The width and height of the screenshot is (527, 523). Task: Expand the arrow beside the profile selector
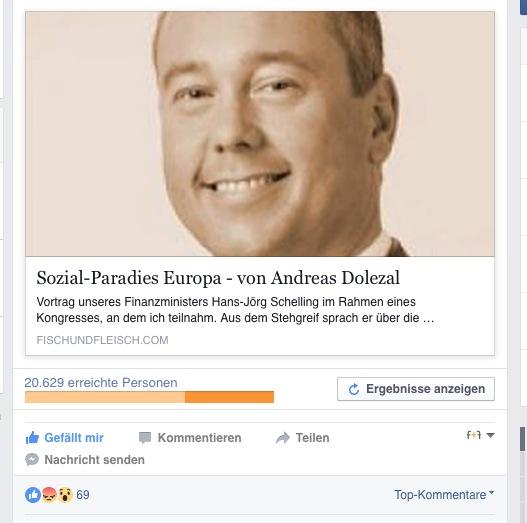pos(490,435)
